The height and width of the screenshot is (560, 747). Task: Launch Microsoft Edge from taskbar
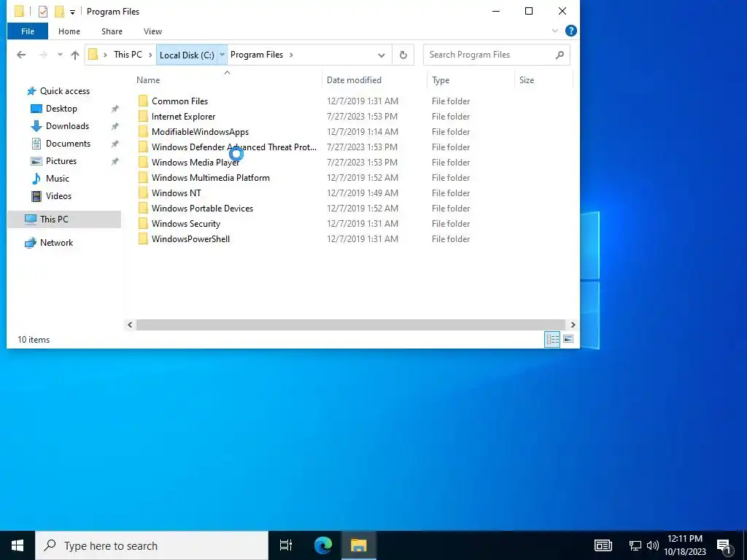[x=323, y=545]
